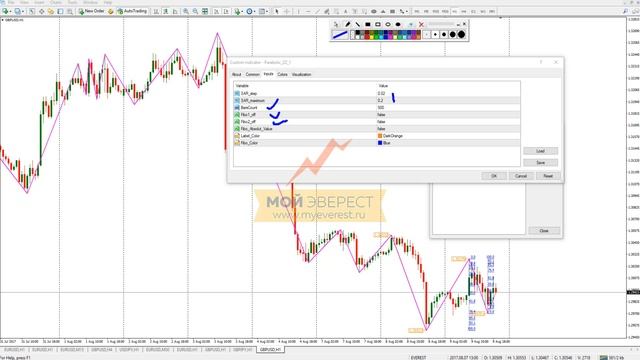Image resolution: width=640 pixels, height=360 pixels.
Task: Open the periods clock dropdown
Action: point(250,11)
